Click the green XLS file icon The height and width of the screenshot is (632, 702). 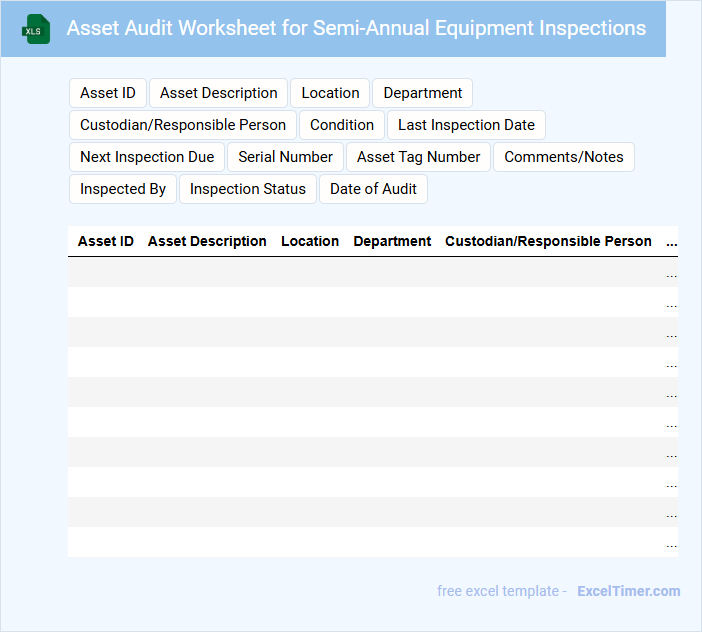[x=35, y=29]
